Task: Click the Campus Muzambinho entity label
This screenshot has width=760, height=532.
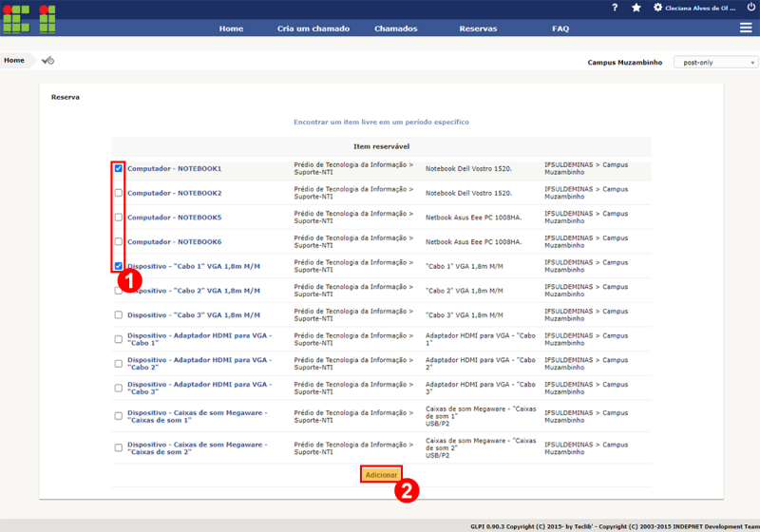Action: tap(625, 63)
